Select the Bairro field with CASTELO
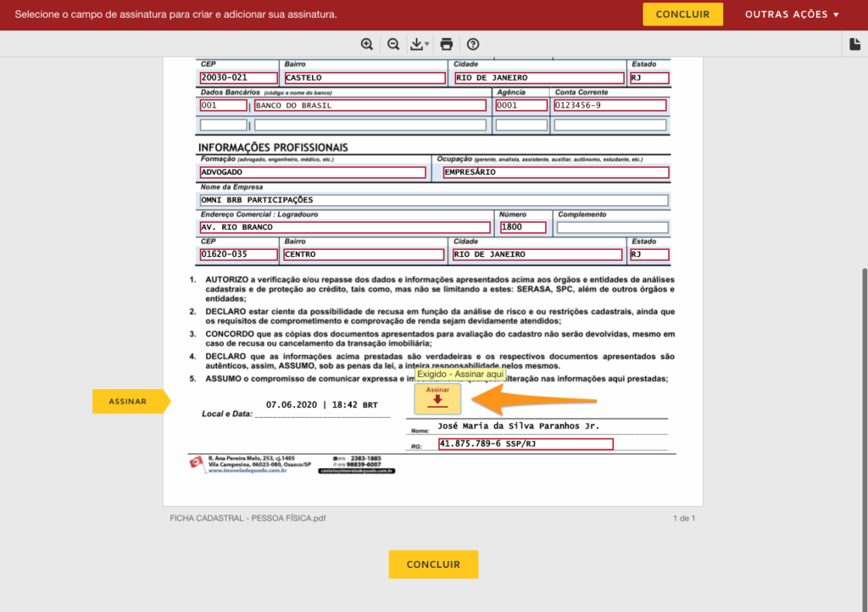 364,78
